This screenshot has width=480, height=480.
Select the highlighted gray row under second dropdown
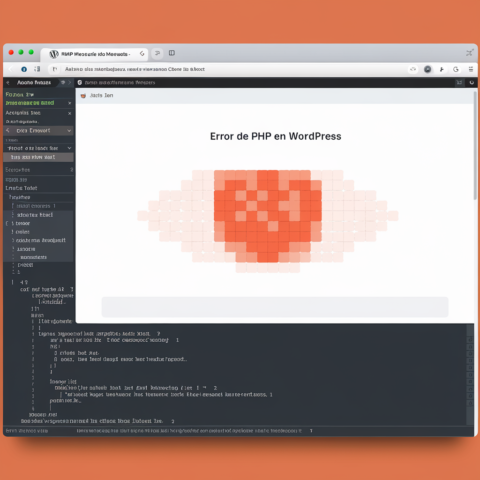[38, 157]
